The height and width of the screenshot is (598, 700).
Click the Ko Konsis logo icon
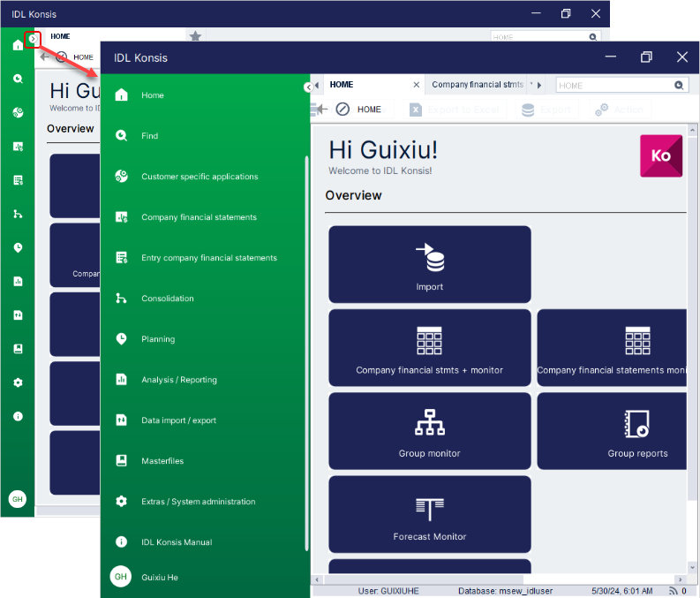pos(660,155)
